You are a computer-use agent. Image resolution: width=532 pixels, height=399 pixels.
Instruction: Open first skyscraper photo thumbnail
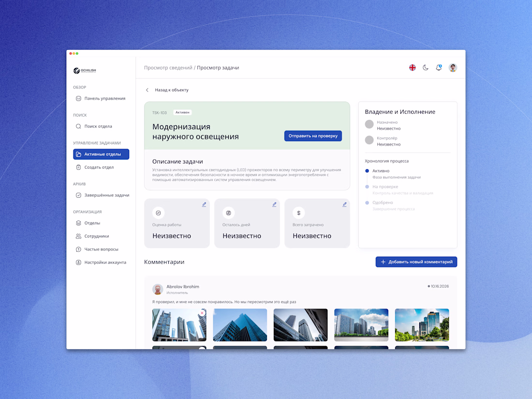click(179, 325)
